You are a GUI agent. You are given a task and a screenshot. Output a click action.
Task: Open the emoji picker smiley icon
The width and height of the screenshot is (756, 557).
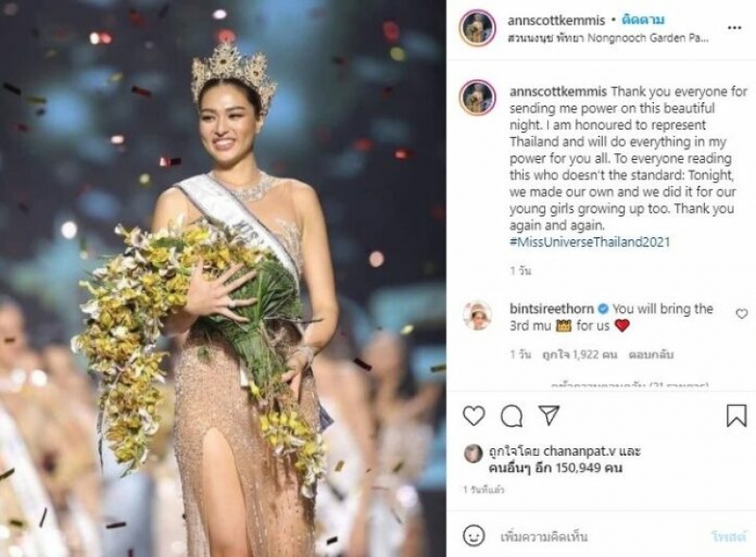(473, 535)
